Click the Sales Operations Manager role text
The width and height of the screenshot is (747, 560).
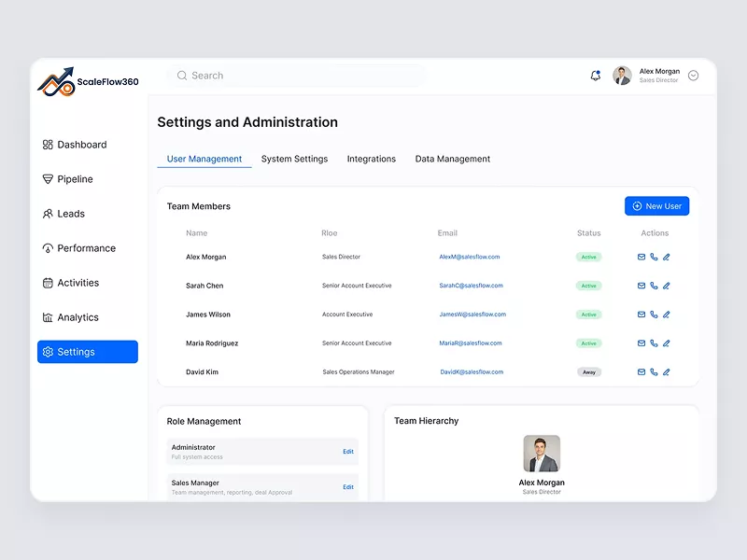pos(359,371)
